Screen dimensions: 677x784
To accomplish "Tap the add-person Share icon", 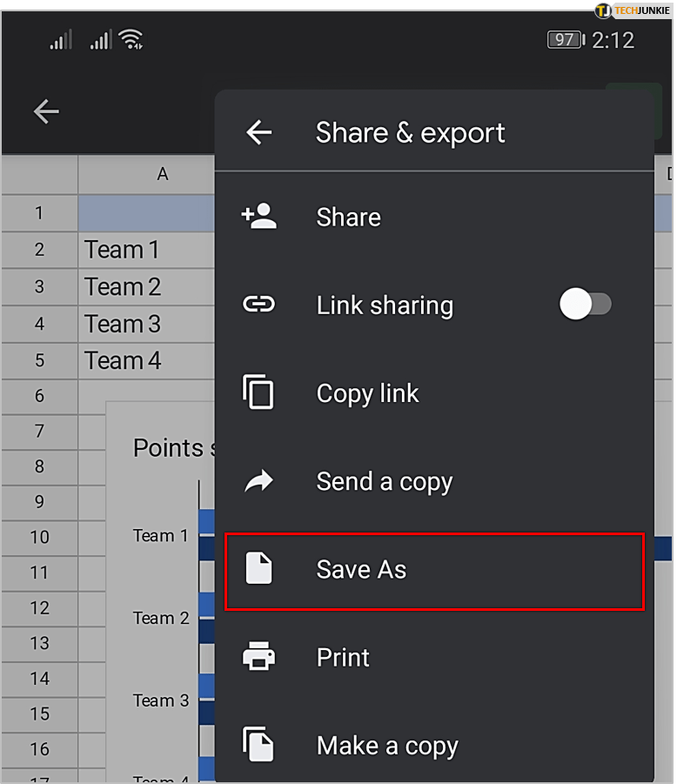I will tap(258, 217).
